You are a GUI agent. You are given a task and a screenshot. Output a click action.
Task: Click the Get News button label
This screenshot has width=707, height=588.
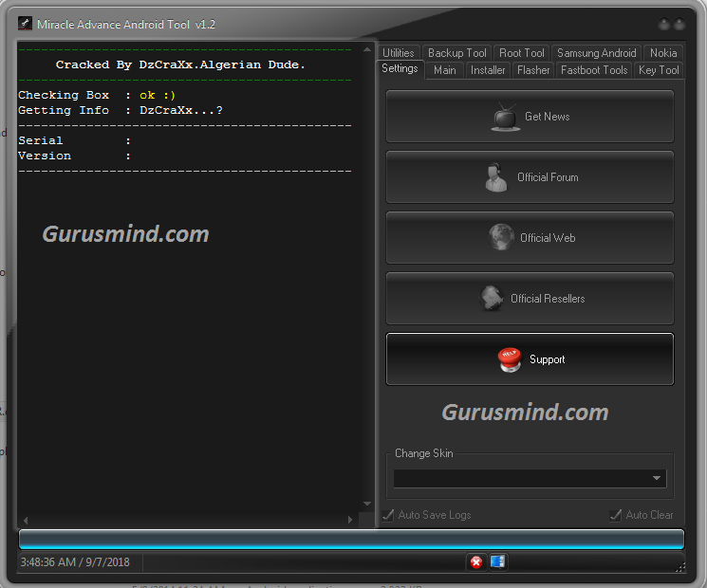(x=547, y=117)
